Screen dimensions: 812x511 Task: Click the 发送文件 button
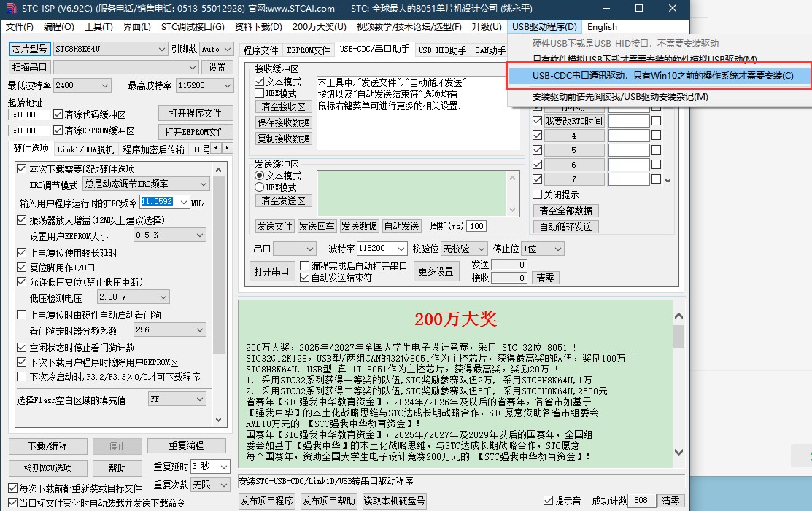pos(274,226)
